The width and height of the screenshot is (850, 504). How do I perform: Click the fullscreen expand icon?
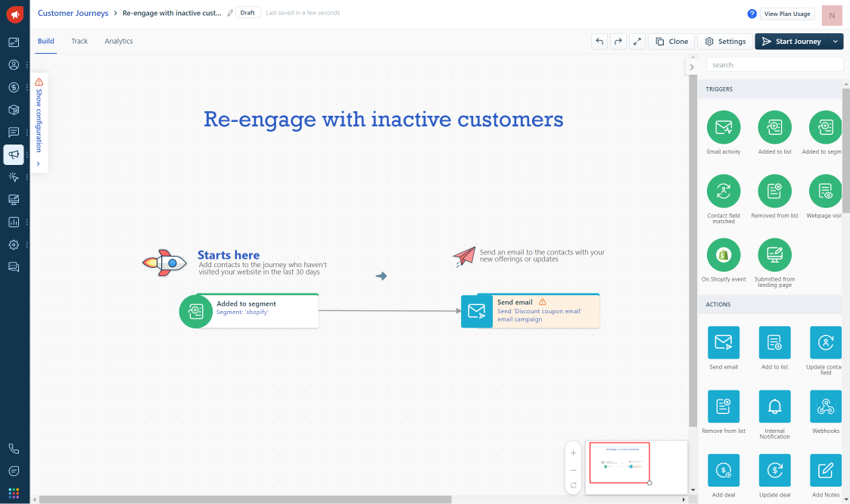637,42
